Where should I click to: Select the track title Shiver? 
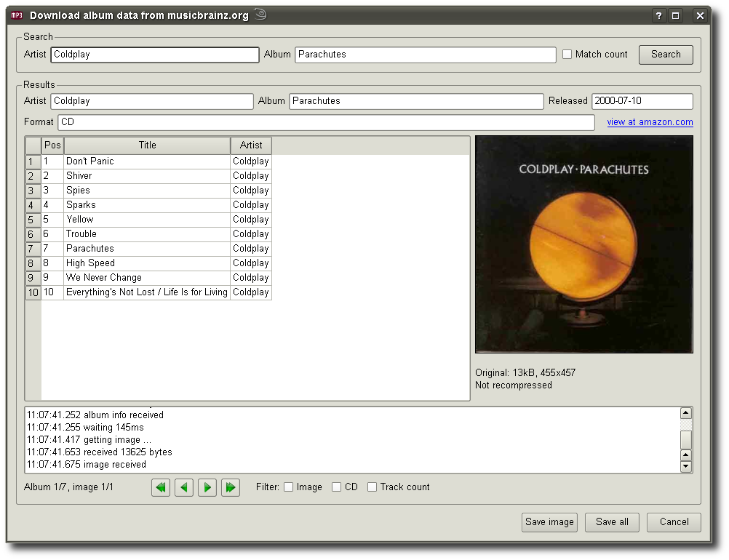147,176
